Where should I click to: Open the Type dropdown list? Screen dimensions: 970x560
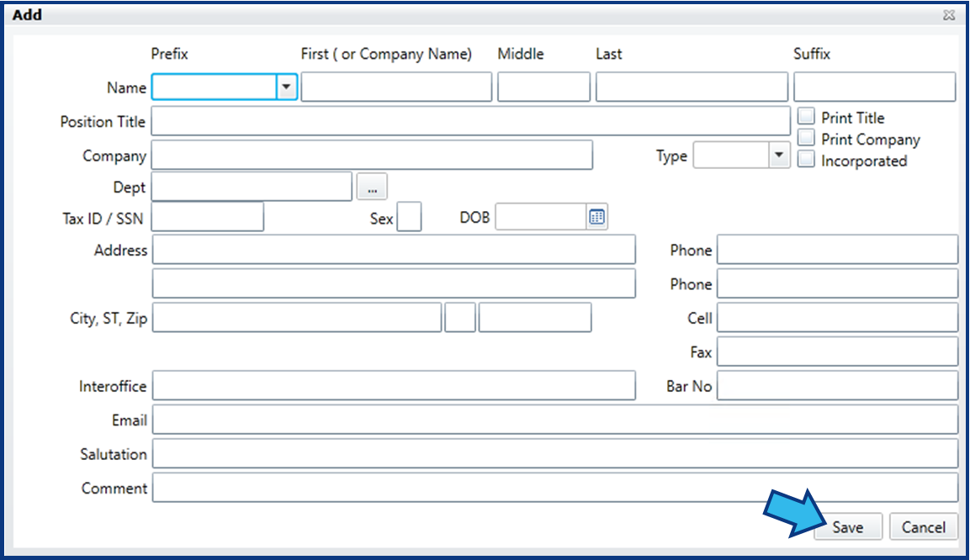pyautogui.click(x=780, y=155)
